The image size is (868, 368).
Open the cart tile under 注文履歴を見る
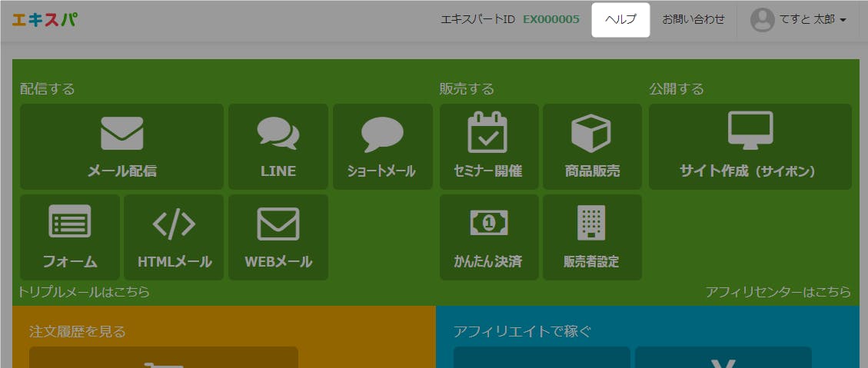(163, 360)
